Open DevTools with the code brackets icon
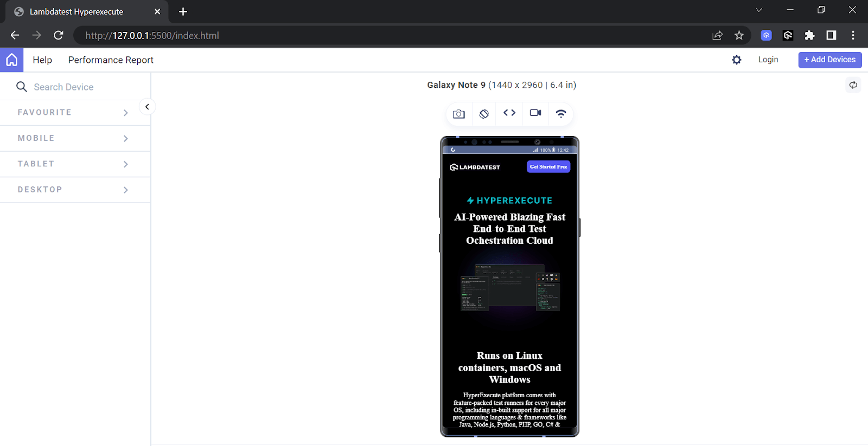The width and height of the screenshot is (868, 446). (509, 113)
